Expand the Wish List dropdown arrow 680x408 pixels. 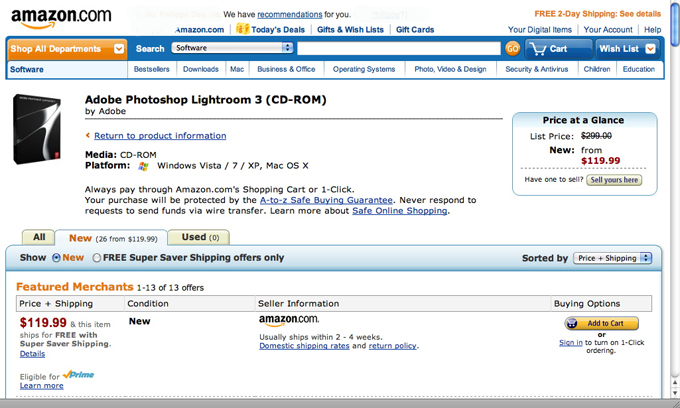click(x=650, y=49)
